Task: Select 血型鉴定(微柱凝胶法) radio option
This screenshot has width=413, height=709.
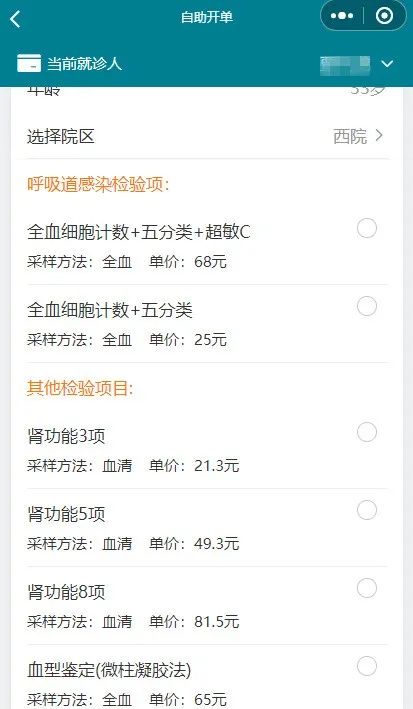Action: click(x=366, y=666)
